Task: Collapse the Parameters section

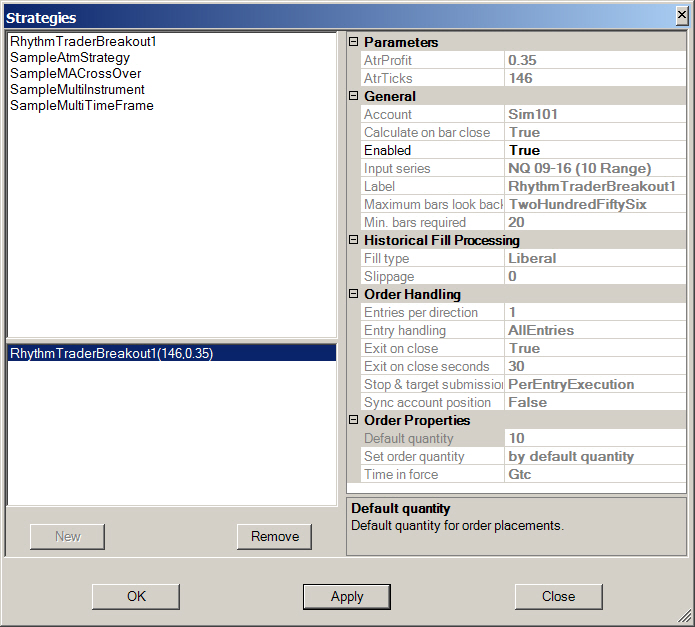Action: coord(353,42)
